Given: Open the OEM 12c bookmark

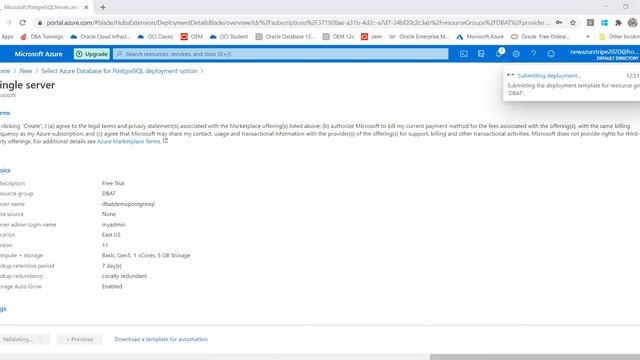Looking at the screenshot, I should 338,37.
